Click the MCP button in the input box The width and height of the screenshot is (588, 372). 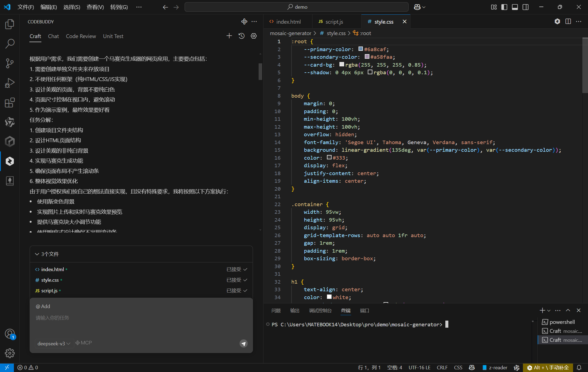coord(84,343)
